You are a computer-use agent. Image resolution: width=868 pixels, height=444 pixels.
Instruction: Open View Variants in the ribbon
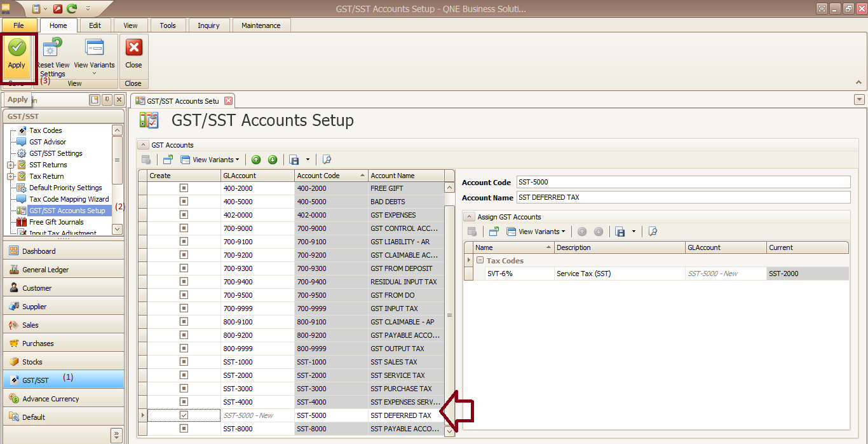[x=95, y=57]
